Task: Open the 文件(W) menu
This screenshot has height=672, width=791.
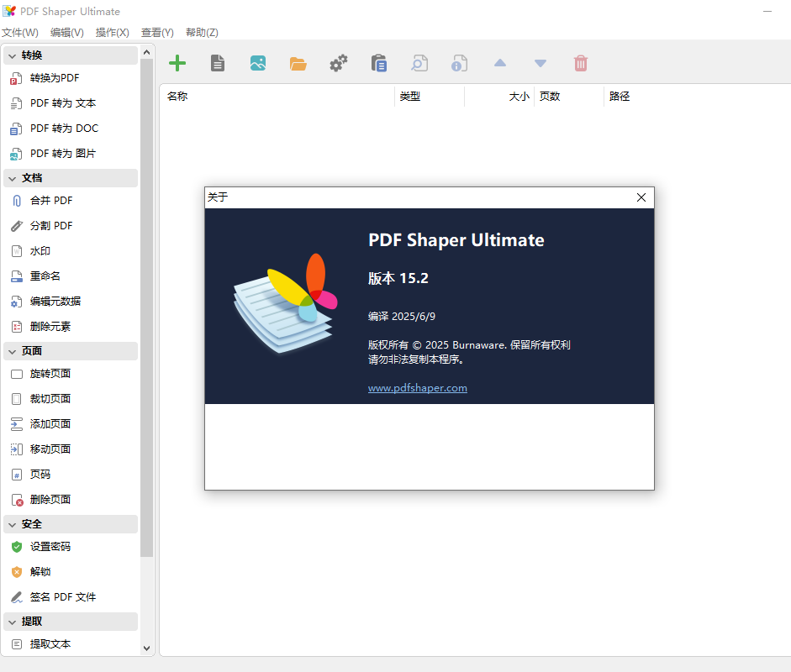Action: point(20,32)
